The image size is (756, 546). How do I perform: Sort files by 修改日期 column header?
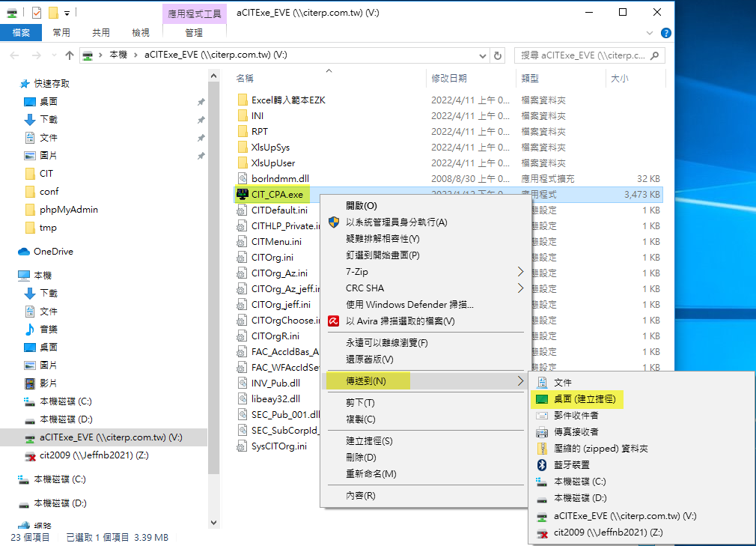[x=449, y=78]
